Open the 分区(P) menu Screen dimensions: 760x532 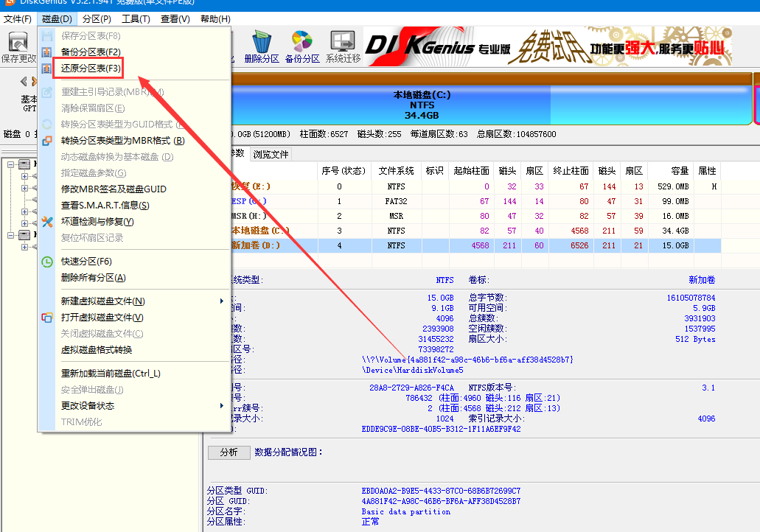point(97,19)
